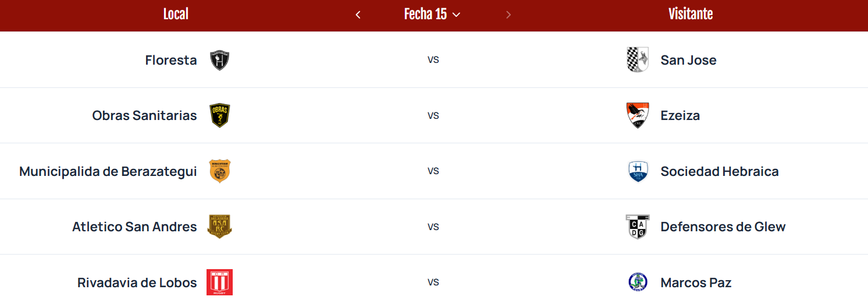Viewport: 868px width, 307px height.
Task: Click the Ezeiza club shield logo
Action: (x=638, y=115)
